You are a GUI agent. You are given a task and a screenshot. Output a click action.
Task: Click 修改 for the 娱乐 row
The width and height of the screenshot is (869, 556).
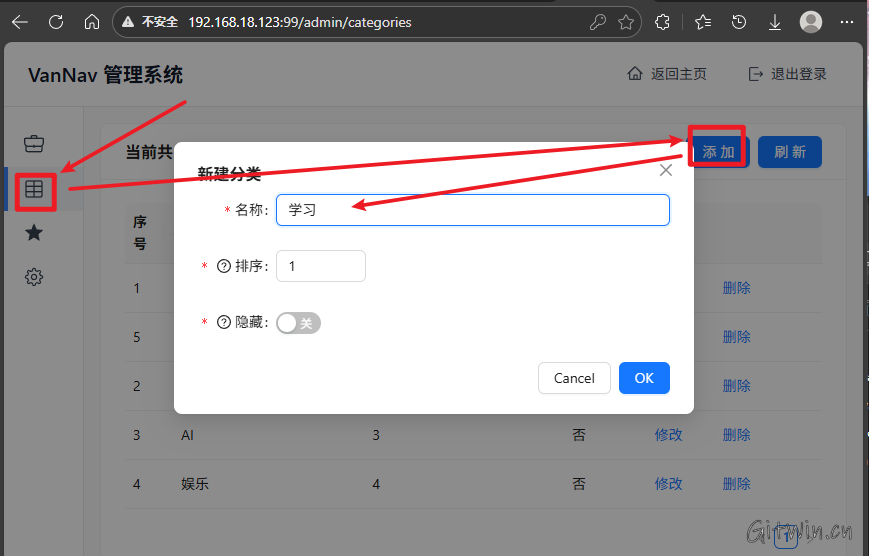[x=668, y=484]
